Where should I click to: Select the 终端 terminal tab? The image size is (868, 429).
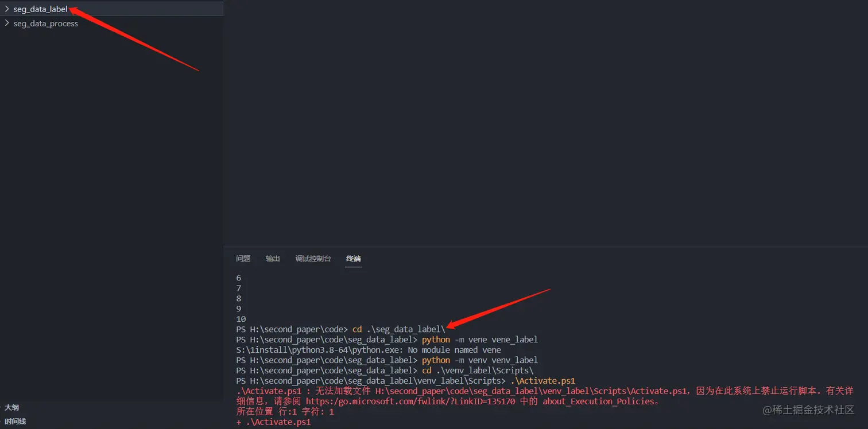pyautogui.click(x=354, y=259)
